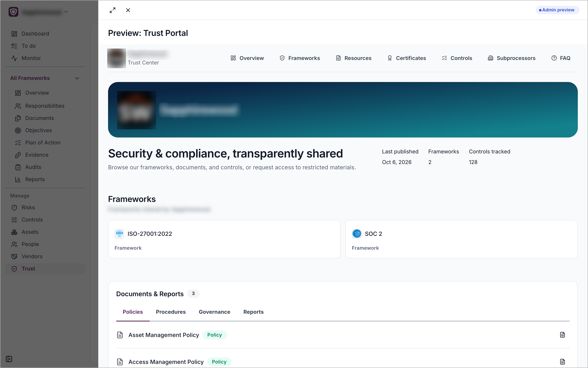Click the SOC 2 AICPA logo icon
This screenshot has height=368, width=588.
click(357, 234)
